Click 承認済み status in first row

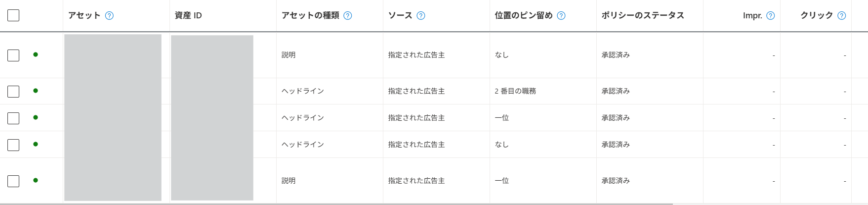616,55
